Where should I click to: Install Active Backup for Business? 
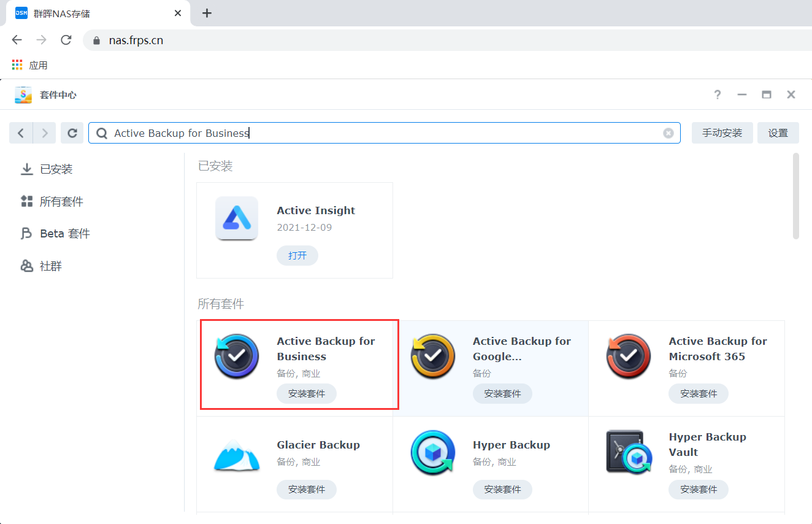pos(307,394)
